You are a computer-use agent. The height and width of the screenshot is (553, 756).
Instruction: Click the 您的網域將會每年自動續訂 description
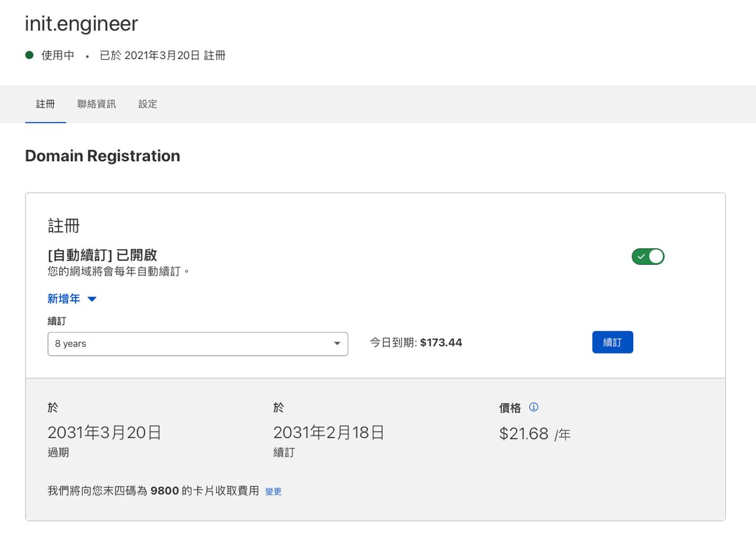pos(119,271)
